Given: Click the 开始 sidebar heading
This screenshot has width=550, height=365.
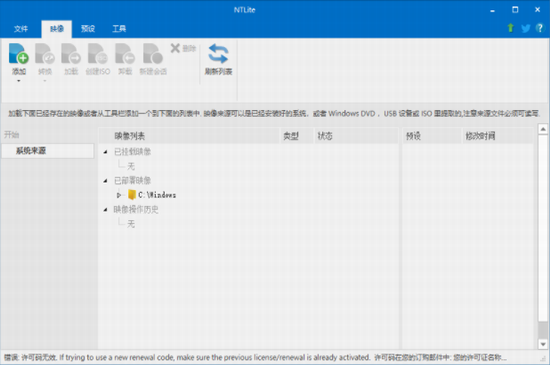Looking at the screenshot, I should 12,135.
